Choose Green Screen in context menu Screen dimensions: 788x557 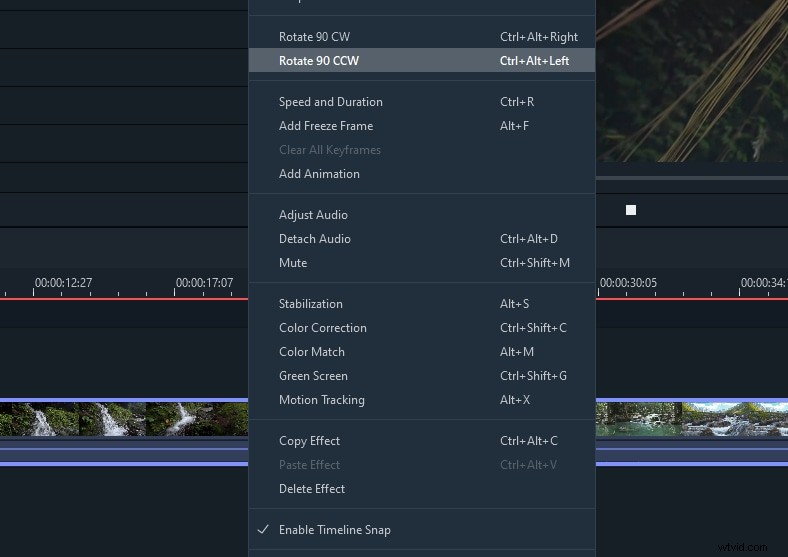[313, 376]
